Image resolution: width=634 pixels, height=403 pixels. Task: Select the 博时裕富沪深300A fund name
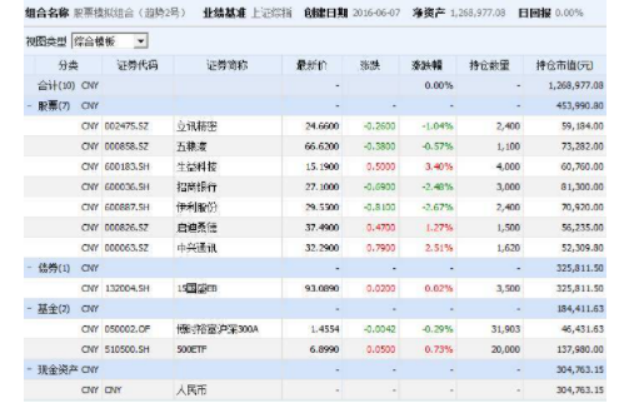(217, 329)
